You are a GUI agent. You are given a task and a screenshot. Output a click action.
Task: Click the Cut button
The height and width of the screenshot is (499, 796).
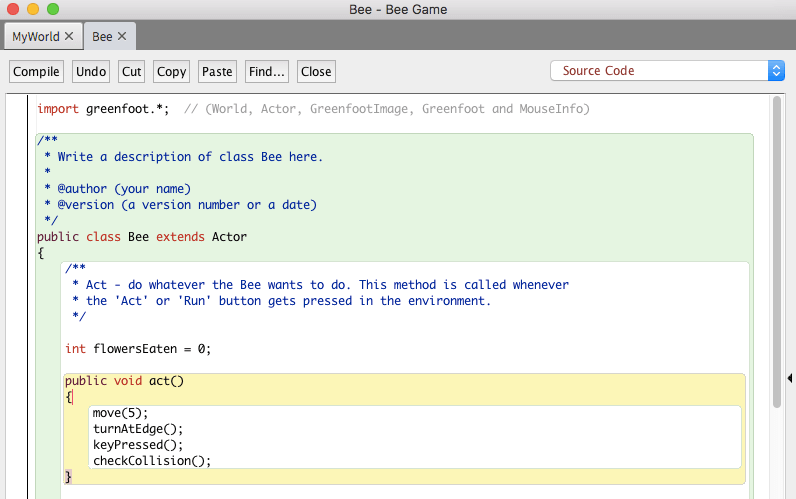pos(131,72)
